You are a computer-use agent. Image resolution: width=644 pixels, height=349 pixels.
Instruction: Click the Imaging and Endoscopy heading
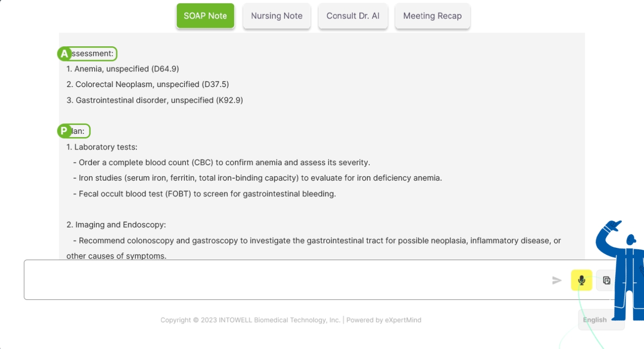click(x=116, y=225)
